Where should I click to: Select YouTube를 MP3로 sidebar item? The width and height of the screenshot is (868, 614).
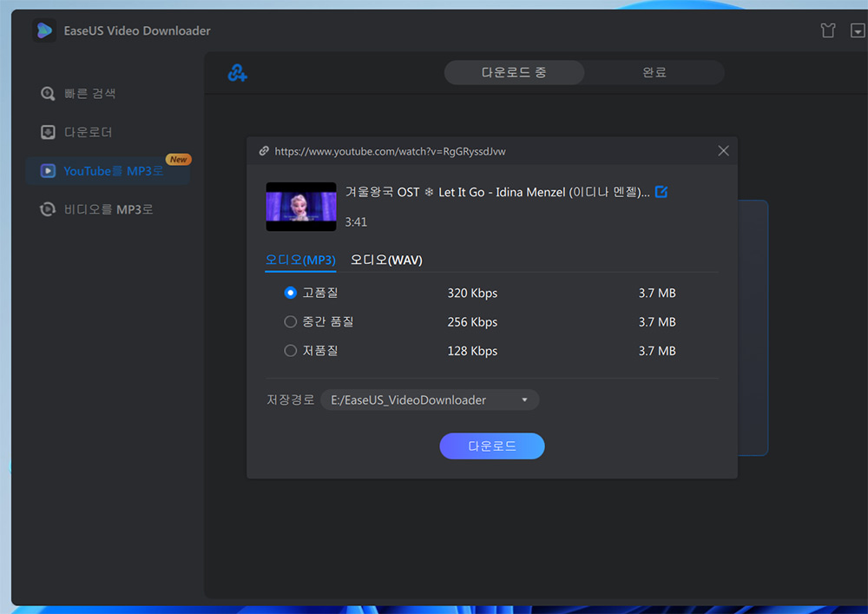pyautogui.click(x=108, y=171)
